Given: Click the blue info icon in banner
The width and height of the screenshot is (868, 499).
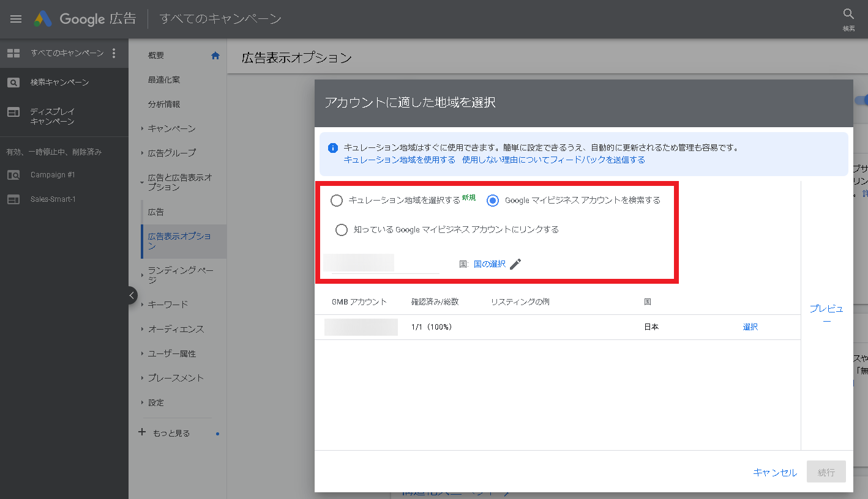Looking at the screenshot, I should coord(333,148).
